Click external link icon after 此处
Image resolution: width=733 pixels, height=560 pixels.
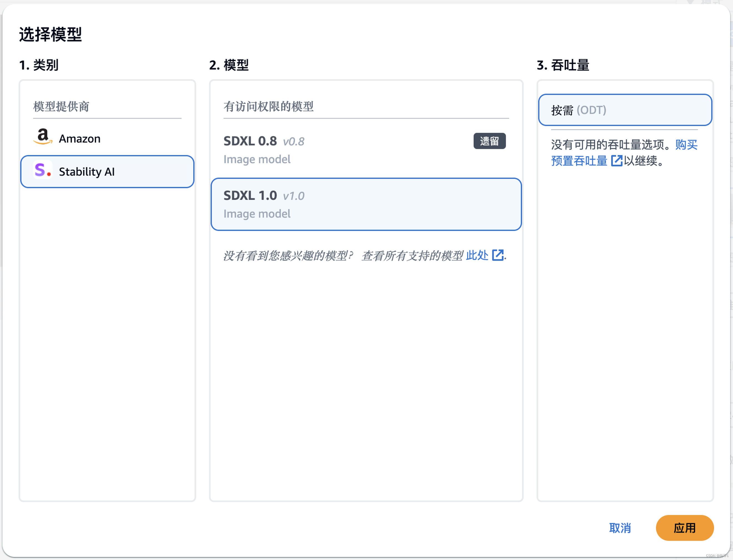[498, 255]
